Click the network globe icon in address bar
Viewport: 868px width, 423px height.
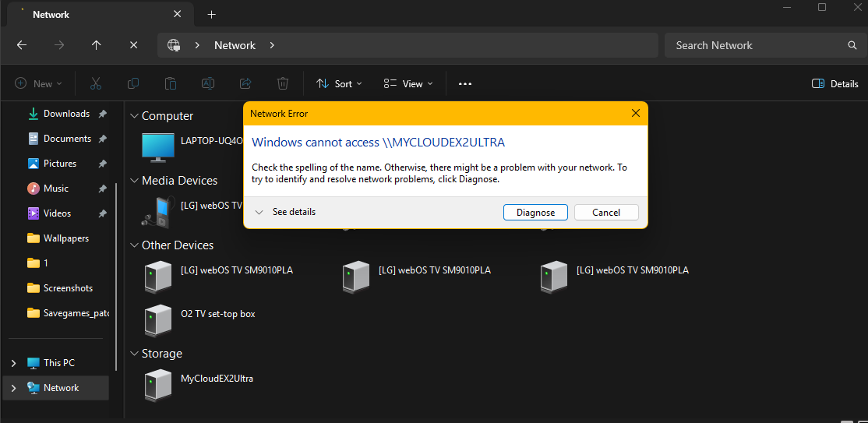pyautogui.click(x=175, y=45)
